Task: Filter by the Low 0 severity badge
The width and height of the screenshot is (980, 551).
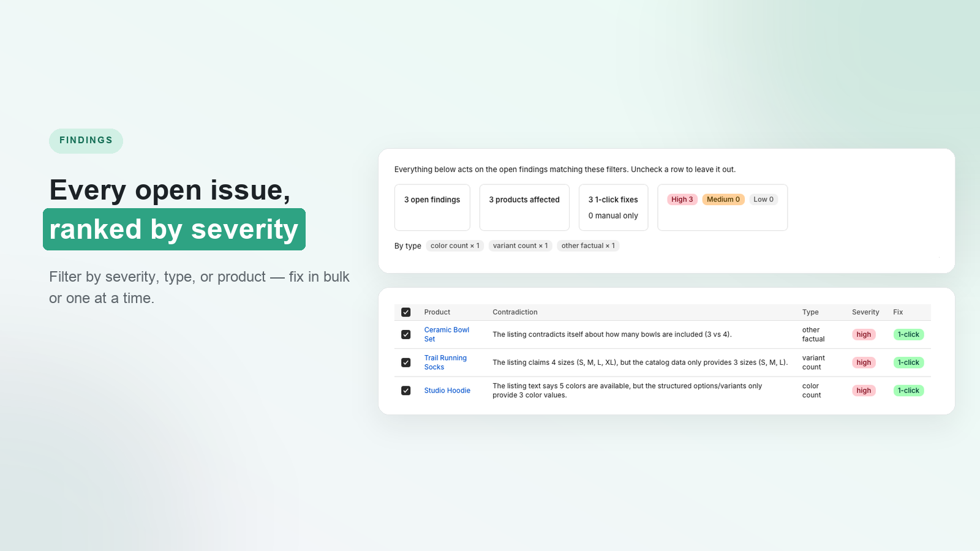Action: (x=763, y=200)
